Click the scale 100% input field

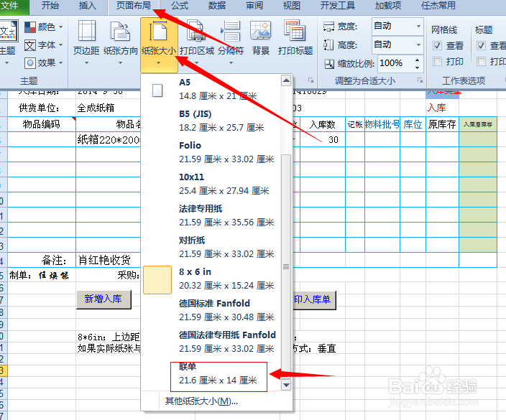point(395,63)
